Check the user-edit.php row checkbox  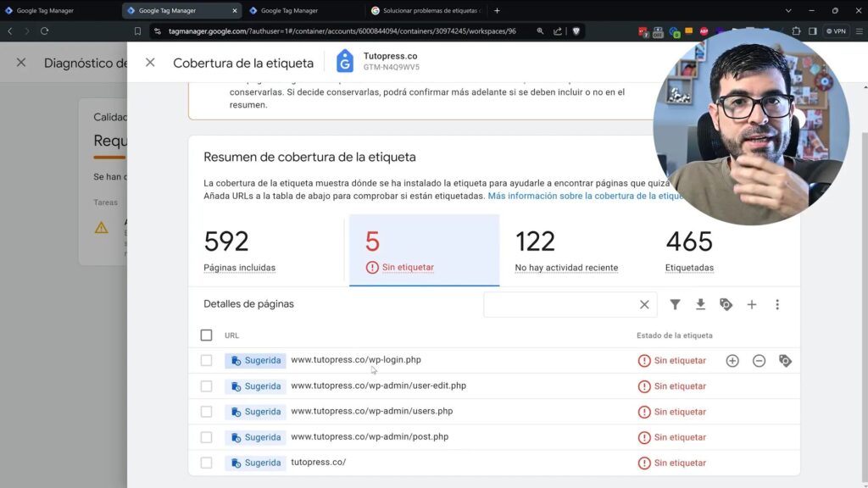206,386
